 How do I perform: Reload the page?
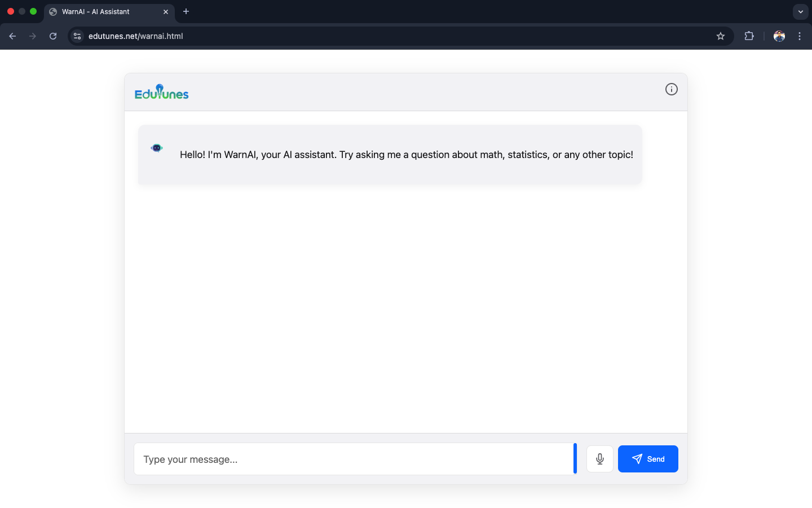tap(53, 36)
